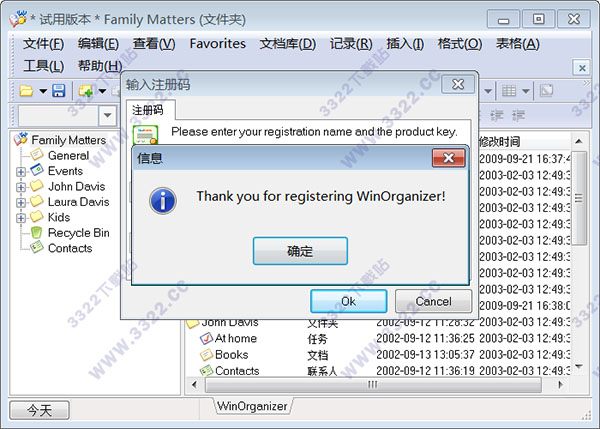This screenshot has width=600, height=429.
Task: Click the horizontal scrollbar thumb
Action: click(x=373, y=384)
